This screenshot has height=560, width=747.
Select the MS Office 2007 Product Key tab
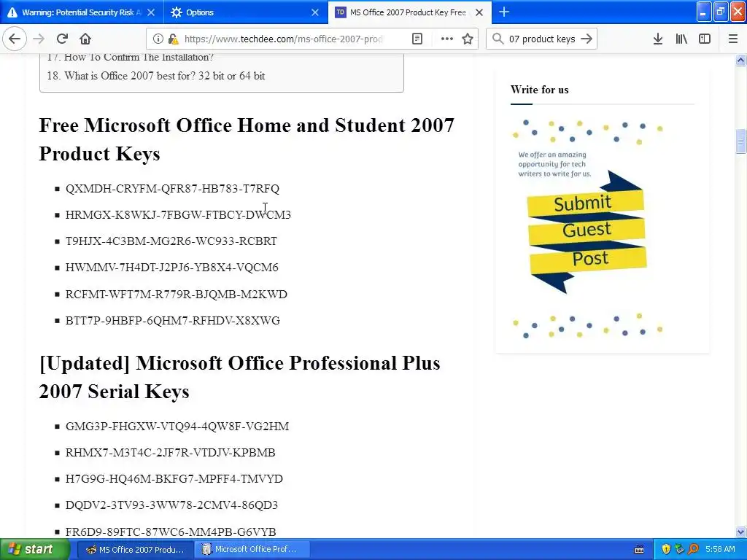tap(409, 12)
